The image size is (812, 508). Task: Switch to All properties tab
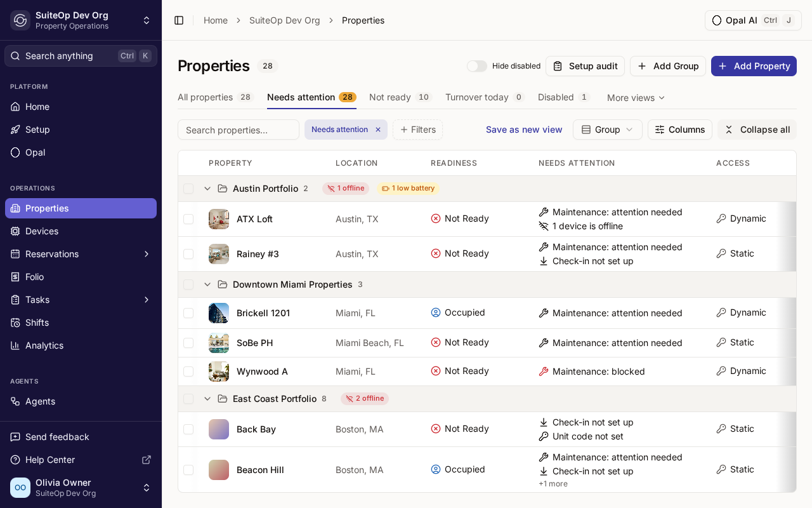[216, 97]
